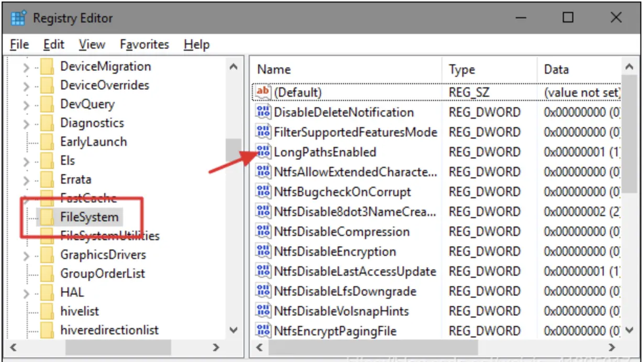
Task: Expand the DeviceMigration tree node
Action: [x=26, y=67]
